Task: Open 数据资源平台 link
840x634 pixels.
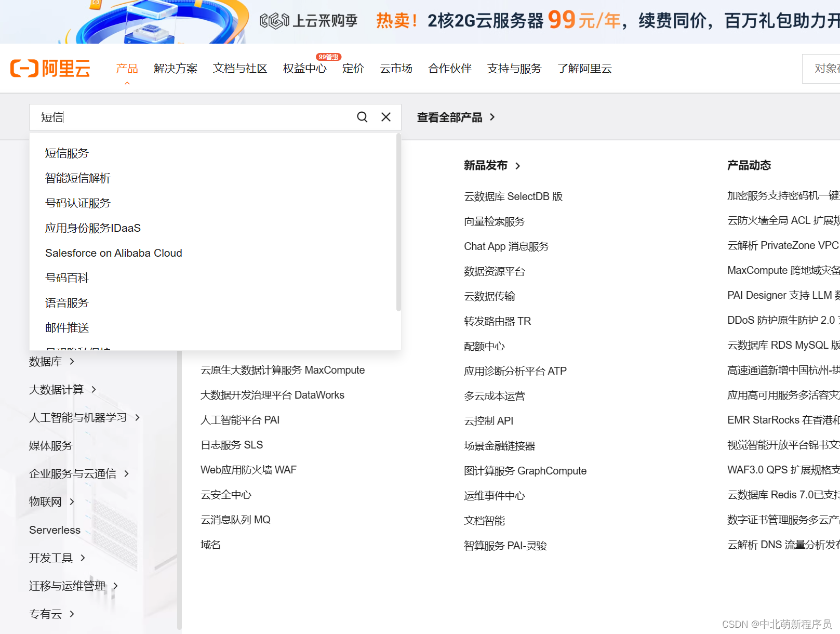Action: 495,271
